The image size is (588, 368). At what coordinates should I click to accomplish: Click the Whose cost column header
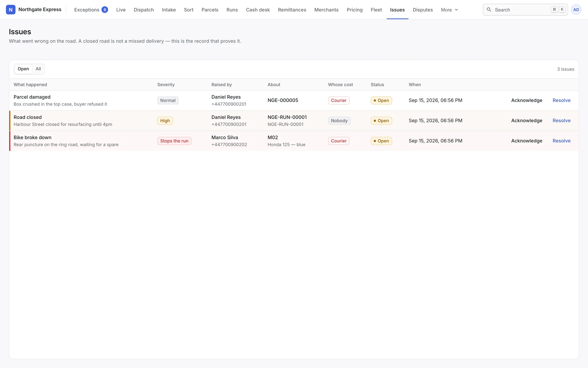coord(340,85)
